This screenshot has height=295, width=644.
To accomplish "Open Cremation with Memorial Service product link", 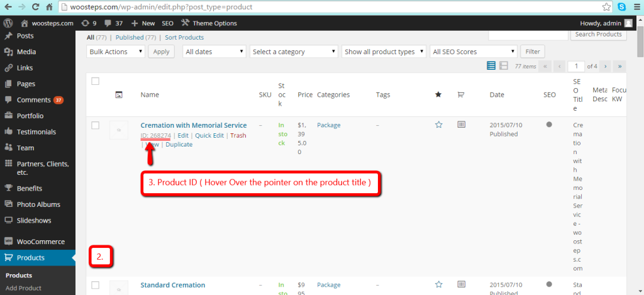I will (x=194, y=125).
